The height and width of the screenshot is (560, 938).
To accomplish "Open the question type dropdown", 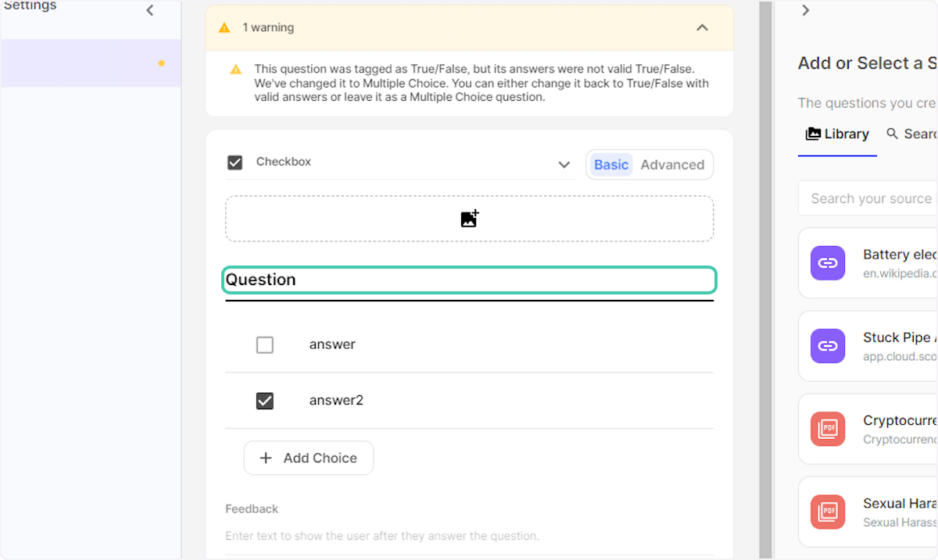I will [564, 165].
